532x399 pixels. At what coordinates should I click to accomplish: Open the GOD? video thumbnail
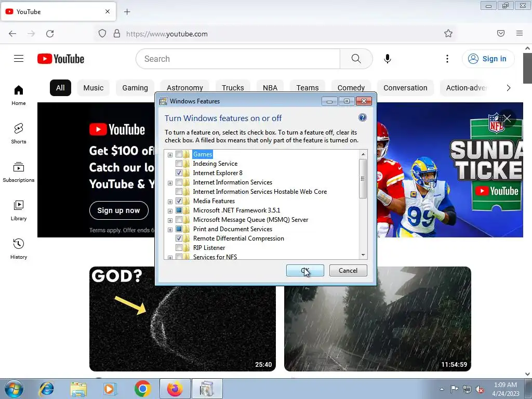click(182, 319)
